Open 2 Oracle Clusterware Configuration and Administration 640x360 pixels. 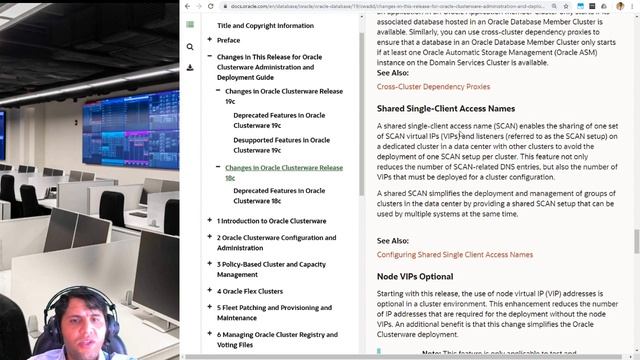276,242
